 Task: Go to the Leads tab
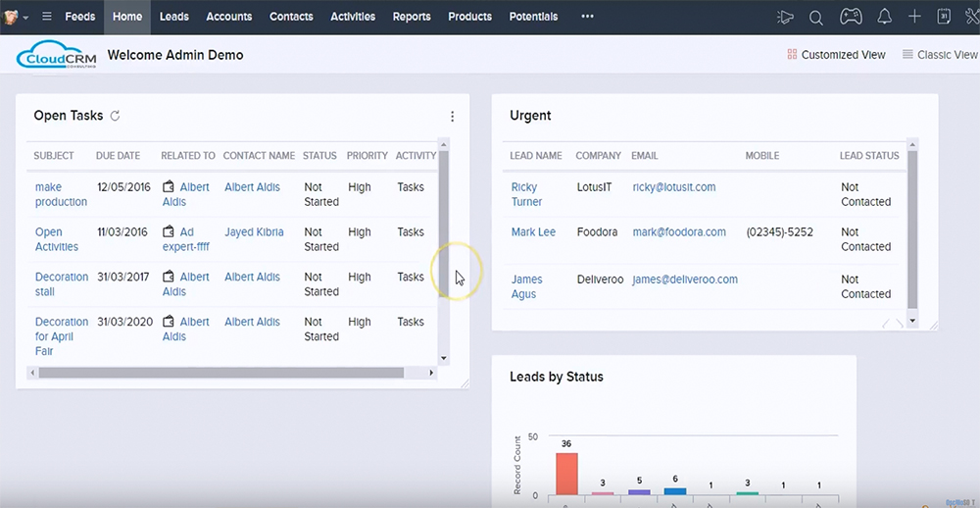pyautogui.click(x=174, y=17)
